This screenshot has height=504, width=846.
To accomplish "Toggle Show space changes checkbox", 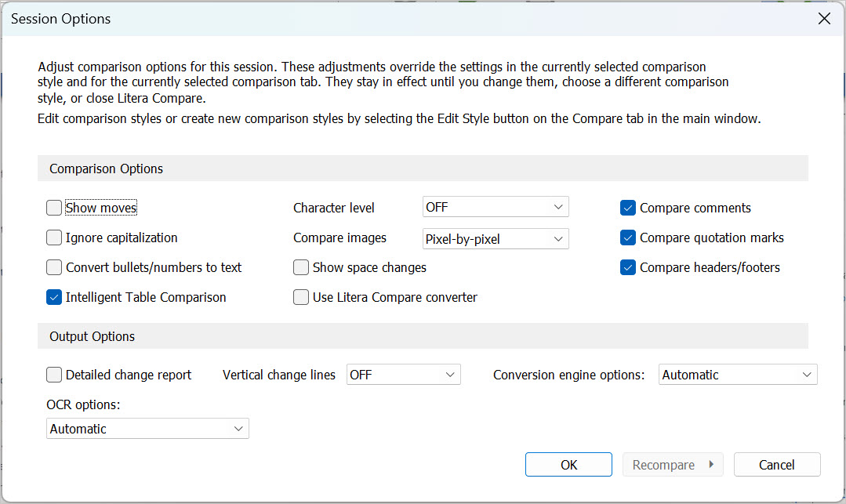I will (x=301, y=267).
